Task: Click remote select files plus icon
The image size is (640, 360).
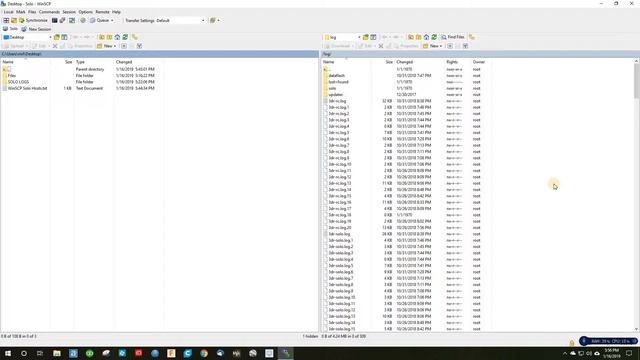Action: (450, 46)
